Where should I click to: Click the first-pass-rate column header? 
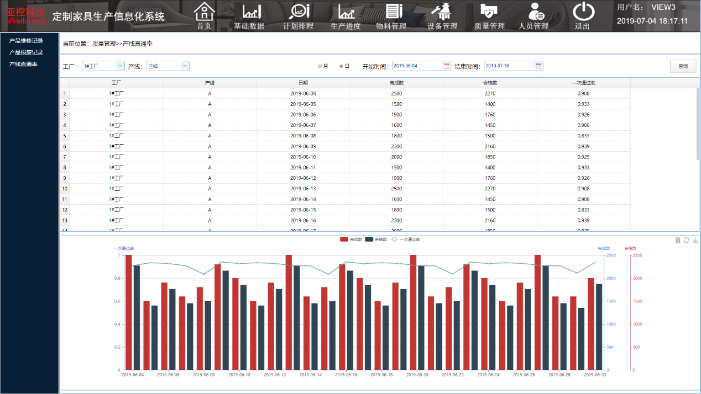tap(583, 83)
